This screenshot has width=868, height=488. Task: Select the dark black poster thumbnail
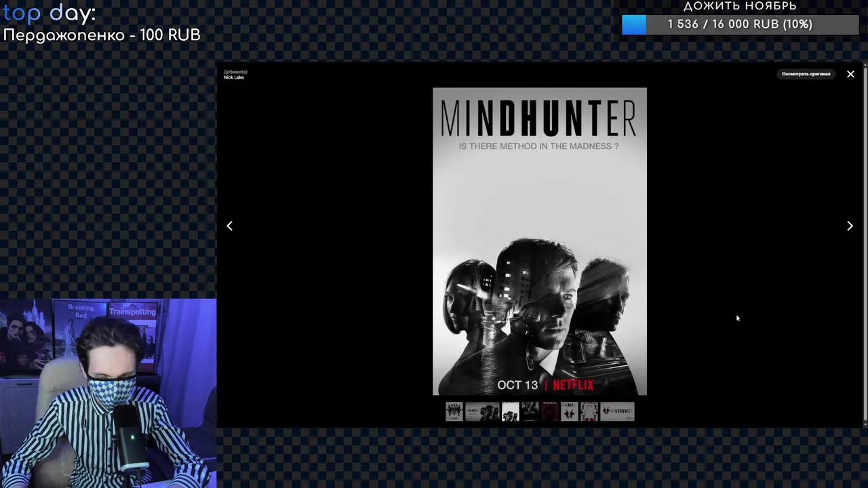point(530,411)
